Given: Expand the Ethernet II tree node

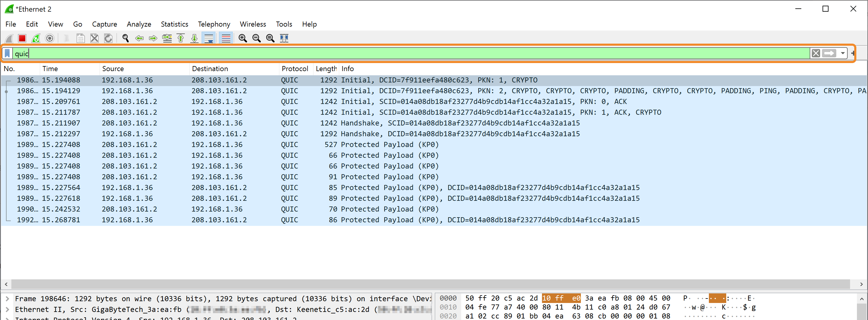Looking at the screenshot, I should [x=7, y=309].
